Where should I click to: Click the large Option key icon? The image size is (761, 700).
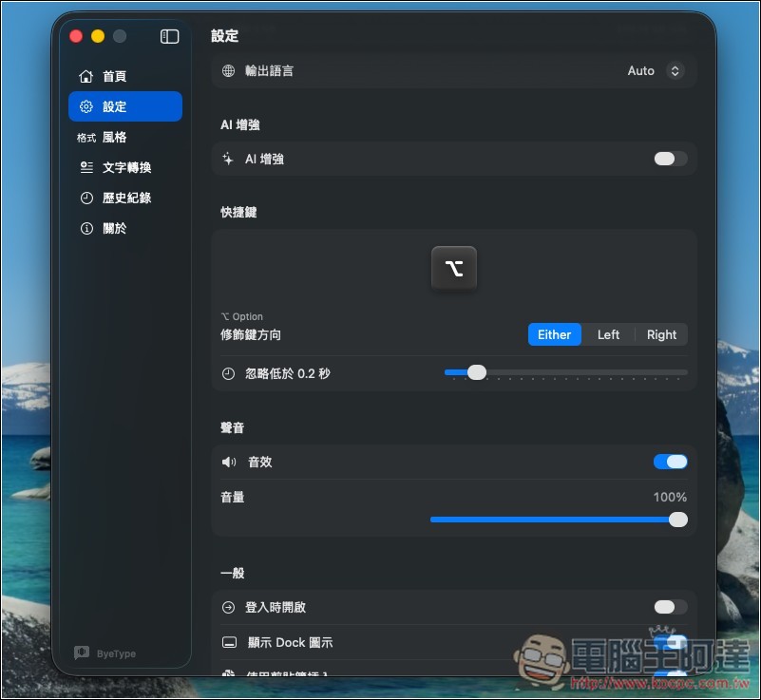point(453,268)
